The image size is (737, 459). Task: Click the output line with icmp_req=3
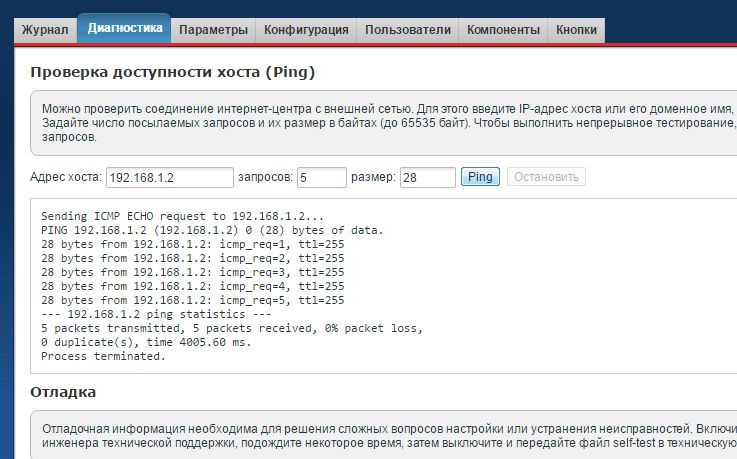193,272
